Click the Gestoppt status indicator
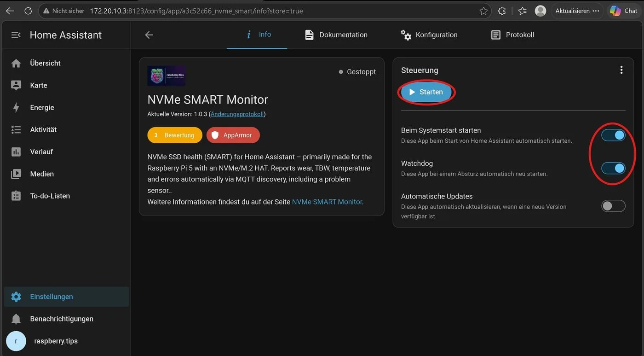 tap(357, 72)
